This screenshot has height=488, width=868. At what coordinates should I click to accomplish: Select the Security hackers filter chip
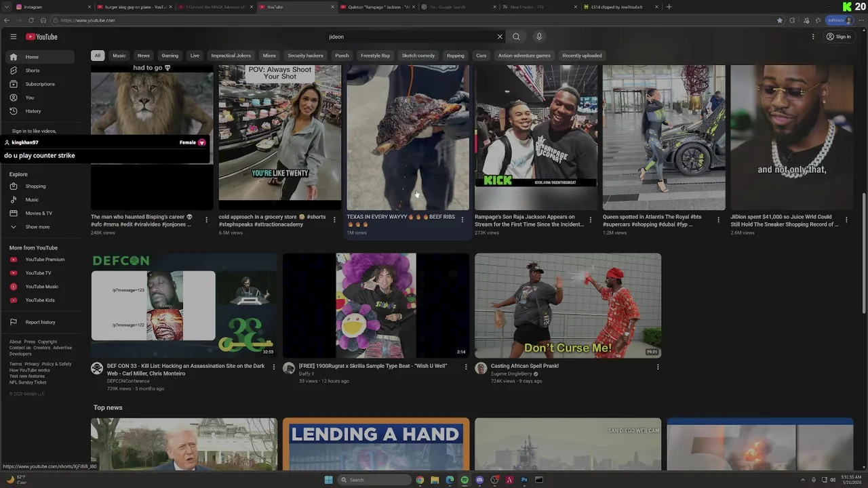(x=306, y=56)
